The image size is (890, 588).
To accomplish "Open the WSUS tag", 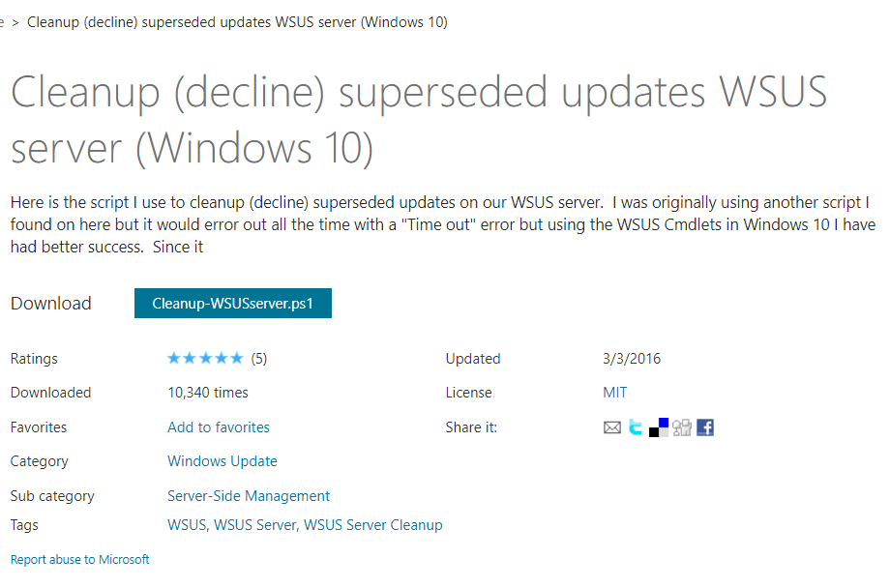I will click(187, 524).
